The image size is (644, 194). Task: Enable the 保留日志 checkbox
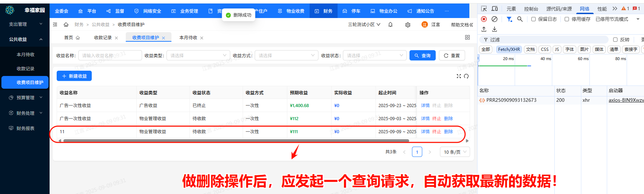click(533, 19)
